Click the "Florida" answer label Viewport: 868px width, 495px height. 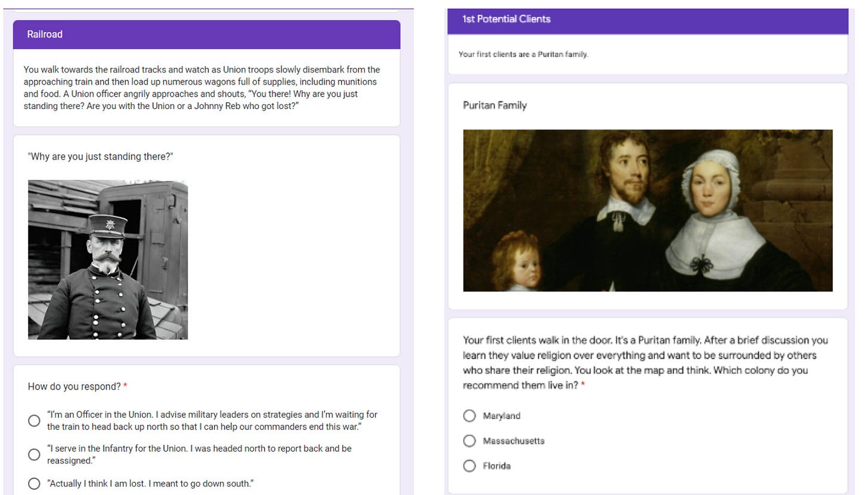tap(497, 466)
